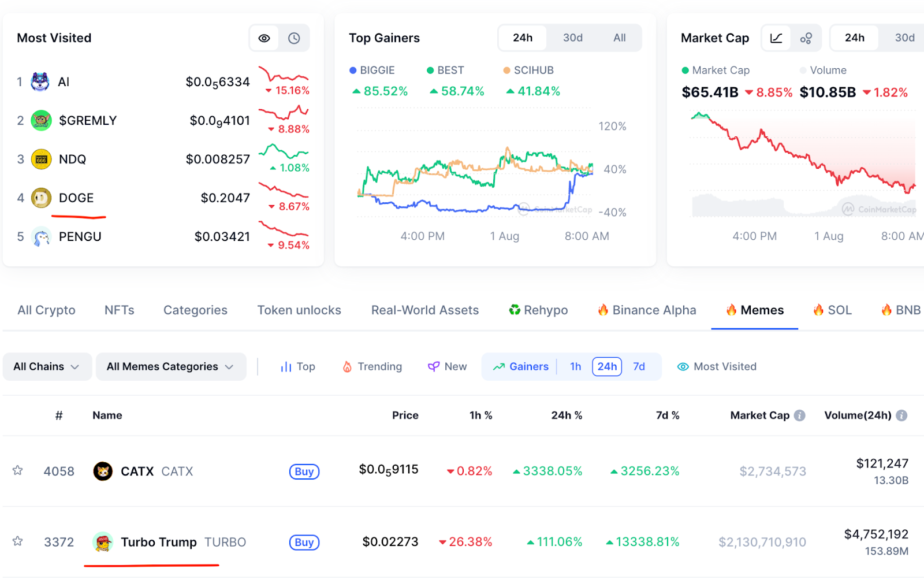
Task: Expand the All Memes Categories dropdown
Action: 170,366
